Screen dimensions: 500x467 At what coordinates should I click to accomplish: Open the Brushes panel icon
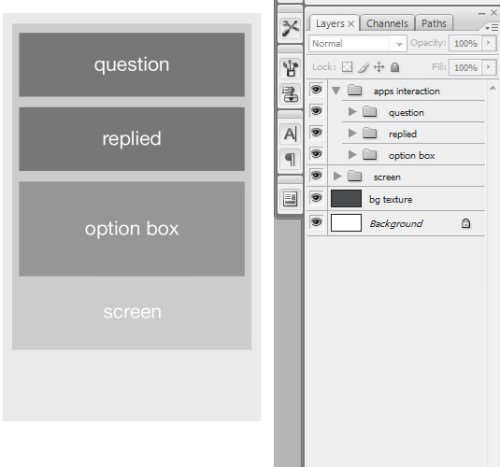click(290, 68)
